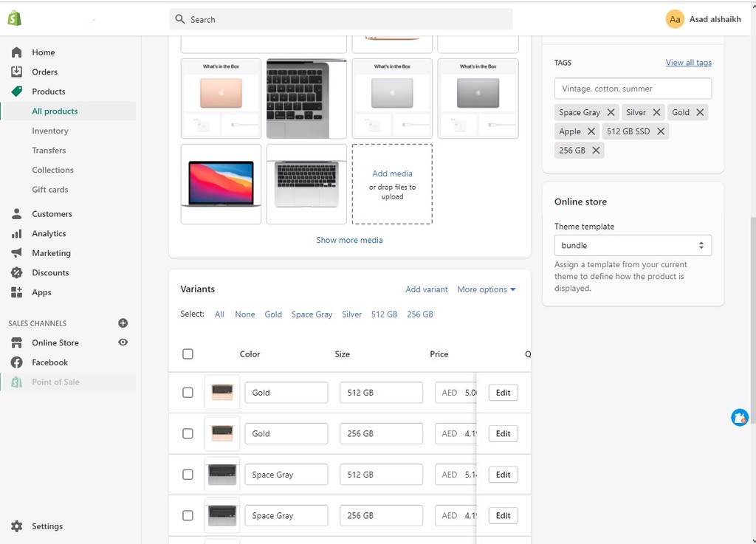The height and width of the screenshot is (544, 756).
Task: Remove the Silver tag
Action: (x=656, y=112)
